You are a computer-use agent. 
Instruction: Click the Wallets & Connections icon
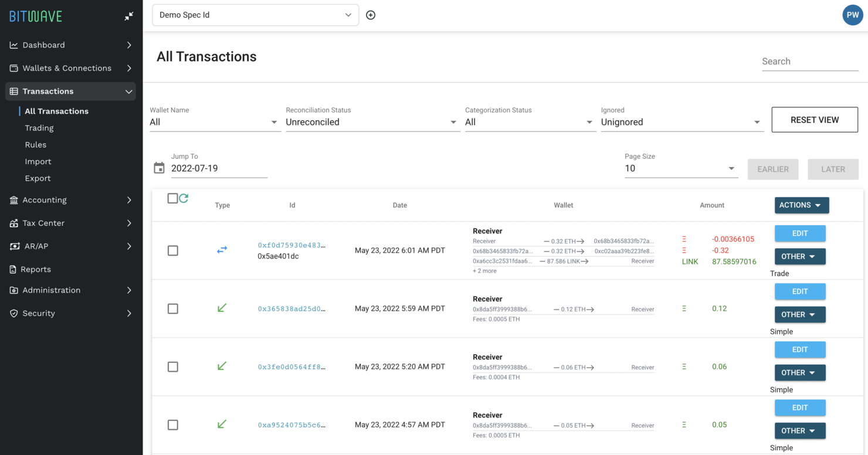[x=13, y=68]
